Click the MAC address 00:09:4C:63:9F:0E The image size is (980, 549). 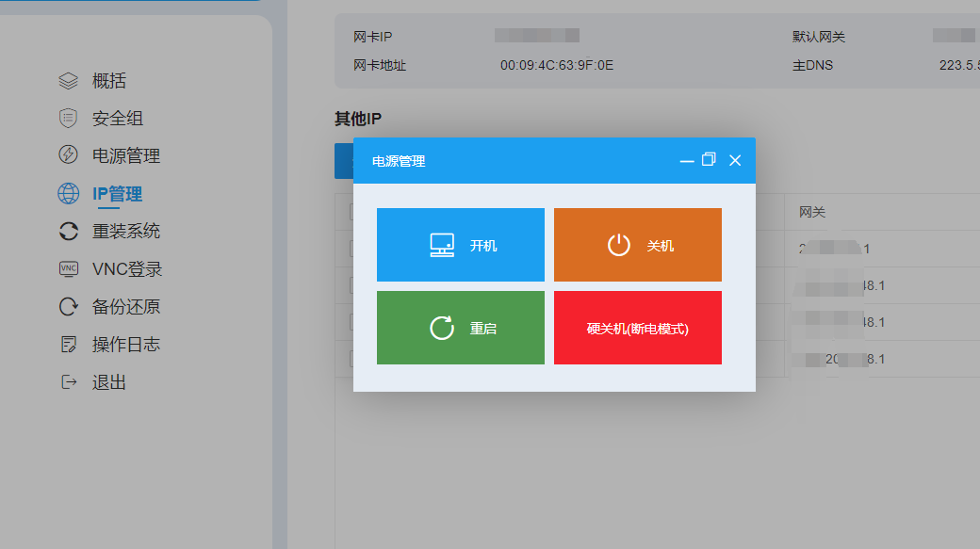coord(556,65)
